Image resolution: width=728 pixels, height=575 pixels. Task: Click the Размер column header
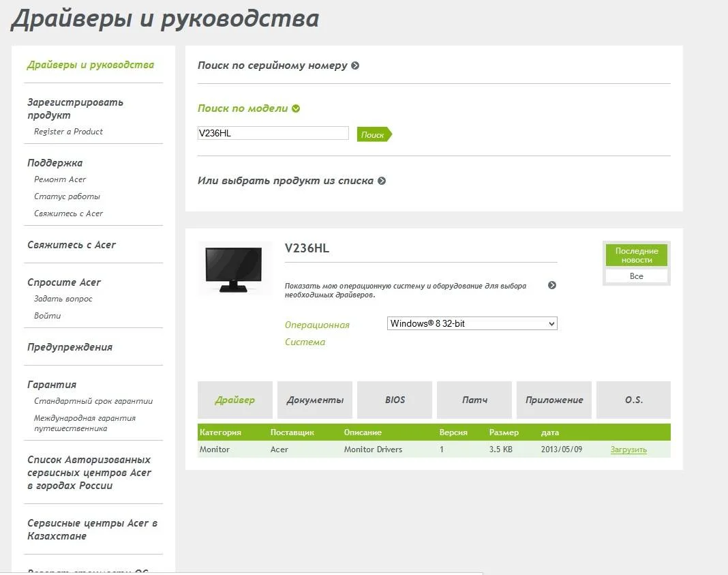[x=504, y=432]
